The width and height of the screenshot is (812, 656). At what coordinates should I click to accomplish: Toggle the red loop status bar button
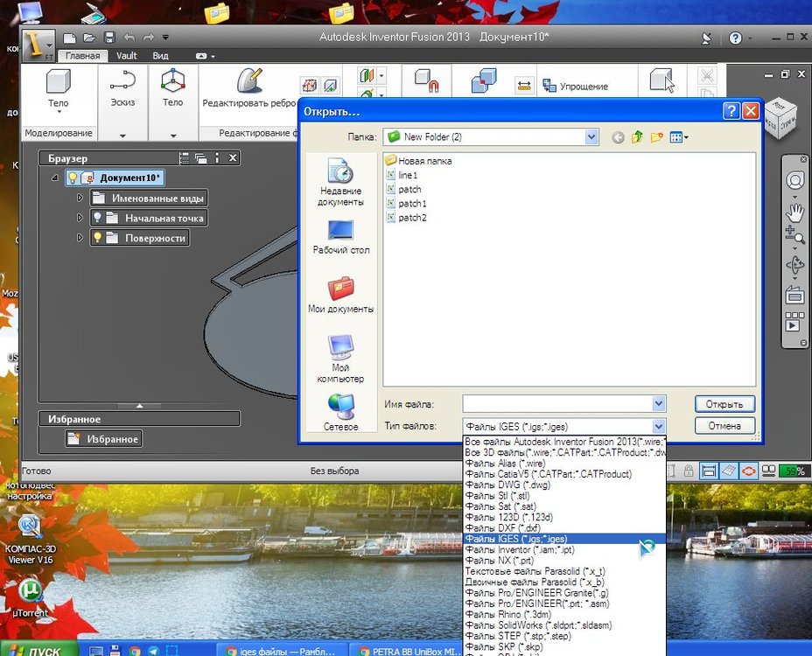click(x=749, y=471)
